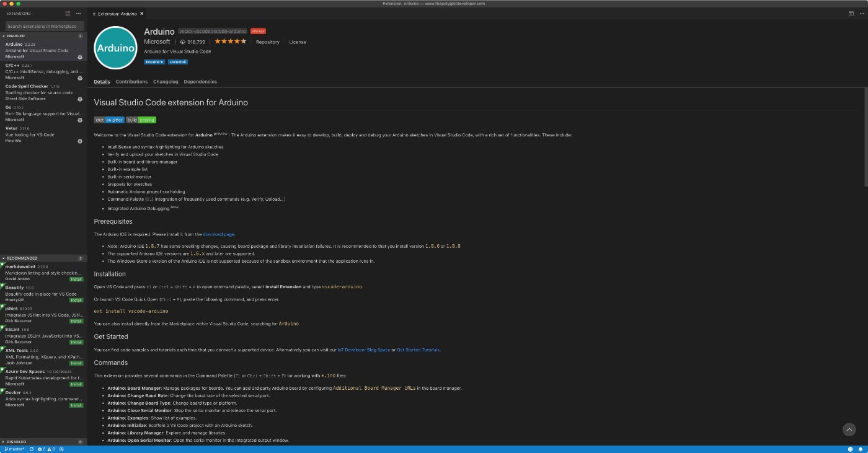The image size is (868, 453).
Task: Switch to the Changelog tab
Action: click(166, 82)
